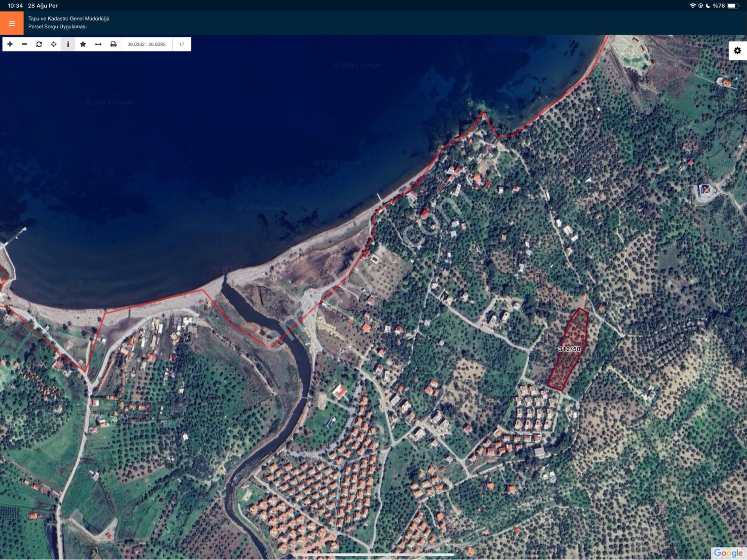
Task: Open map settings with gear icon
Action: click(737, 51)
